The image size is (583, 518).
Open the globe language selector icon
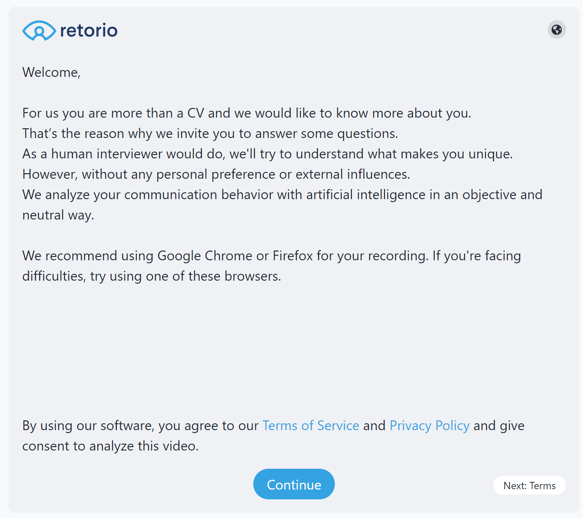556,30
